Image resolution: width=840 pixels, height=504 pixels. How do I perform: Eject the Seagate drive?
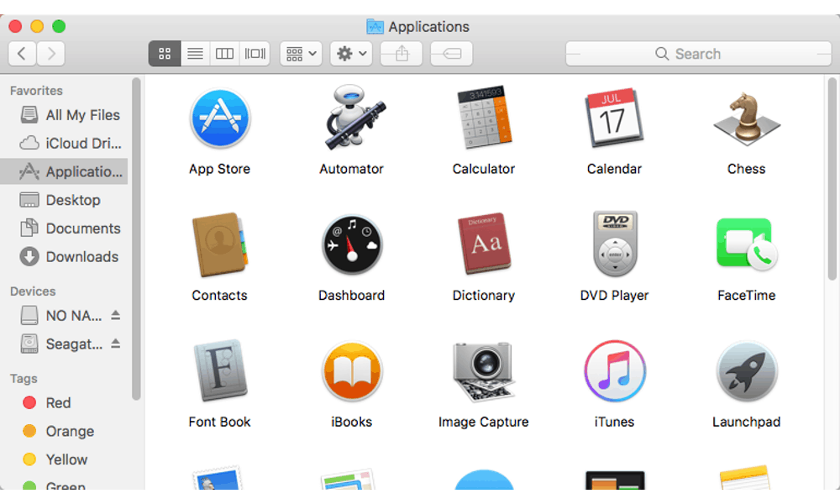tap(116, 344)
